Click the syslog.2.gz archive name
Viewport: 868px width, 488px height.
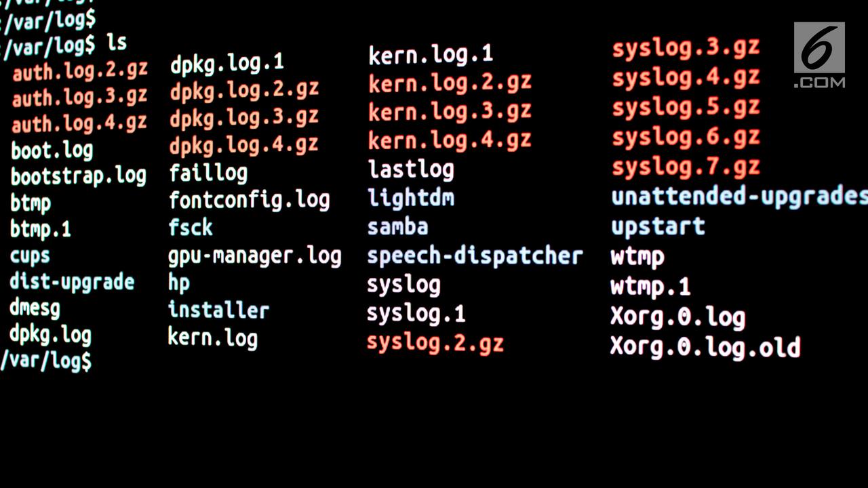coord(435,343)
